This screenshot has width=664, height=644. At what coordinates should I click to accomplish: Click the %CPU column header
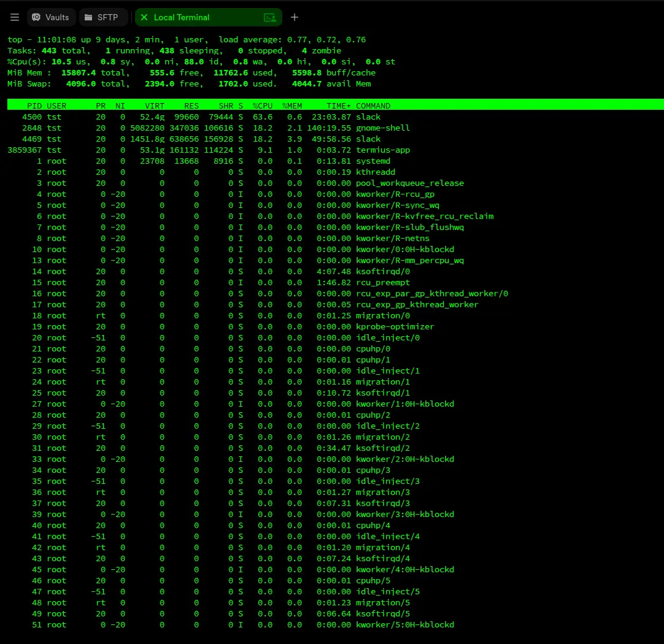tap(263, 105)
